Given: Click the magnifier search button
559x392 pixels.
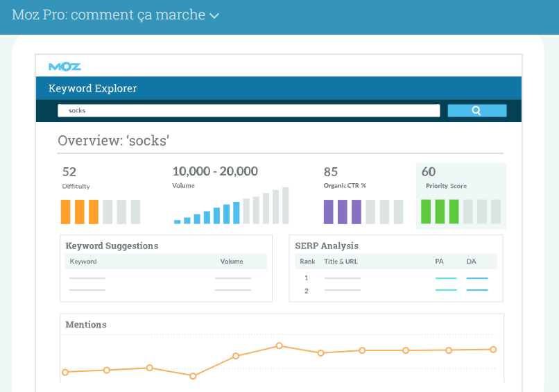Looking at the screenshot, I should tap(477, 110).
